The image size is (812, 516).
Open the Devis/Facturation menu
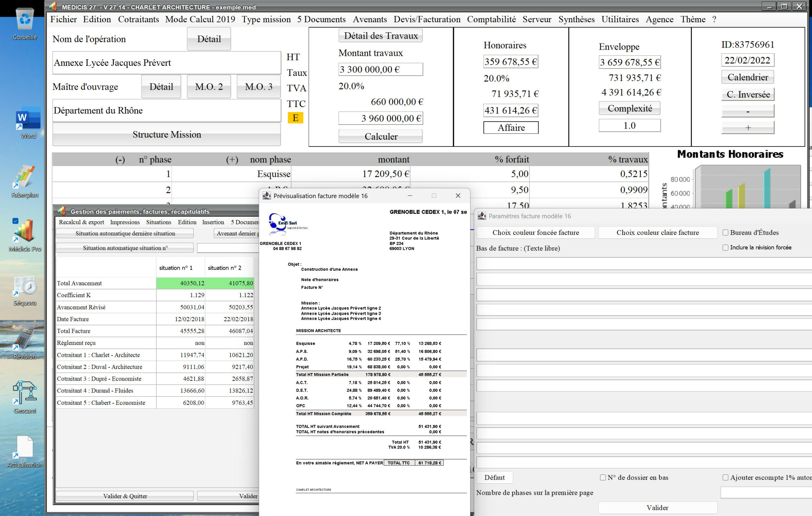coord(427,19)
